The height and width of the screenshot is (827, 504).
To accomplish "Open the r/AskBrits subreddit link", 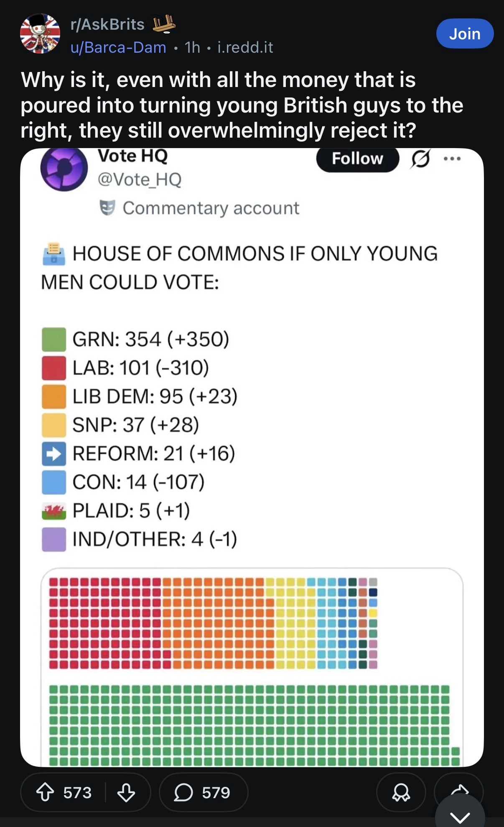I will [x=107, y=24].
